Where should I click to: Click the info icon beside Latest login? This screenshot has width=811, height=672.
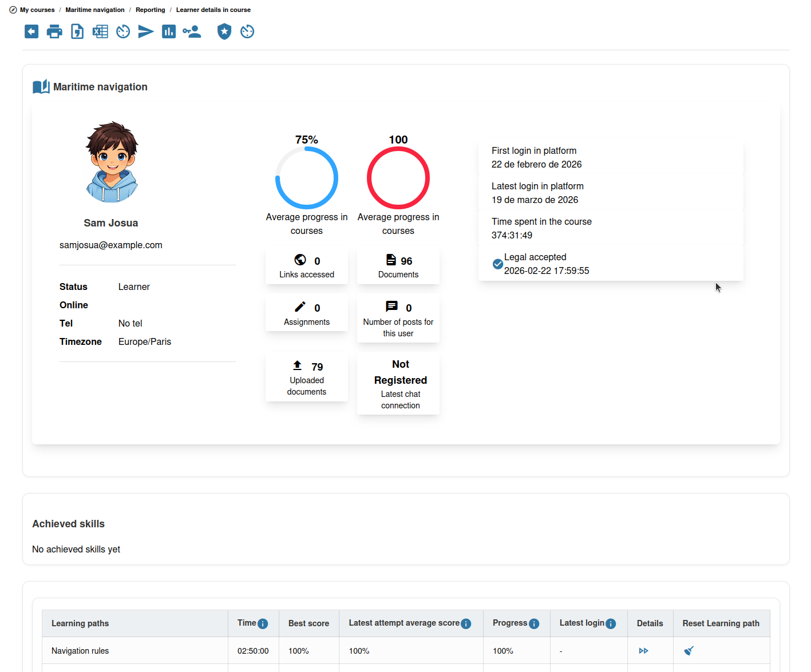pyautogui.click(x=611, y=623)
